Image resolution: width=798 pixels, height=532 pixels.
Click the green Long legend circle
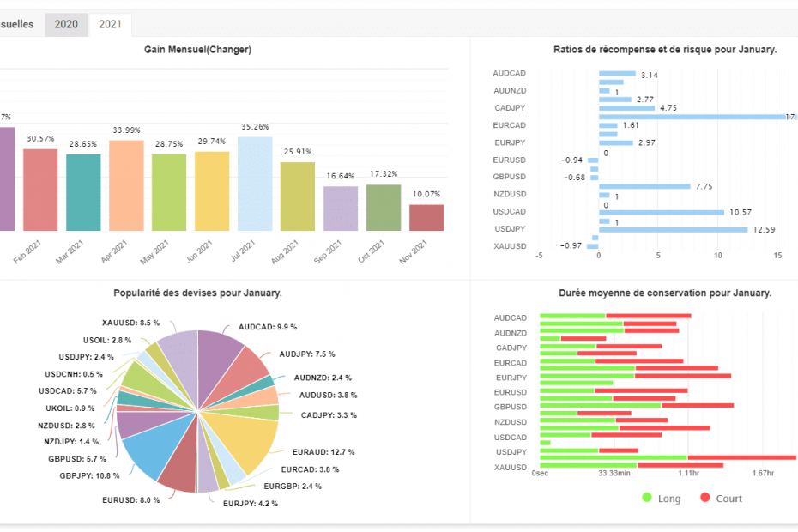point(647,499)
